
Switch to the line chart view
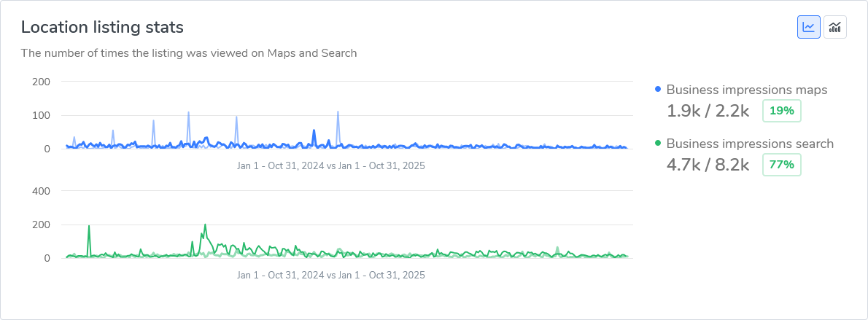808,27
